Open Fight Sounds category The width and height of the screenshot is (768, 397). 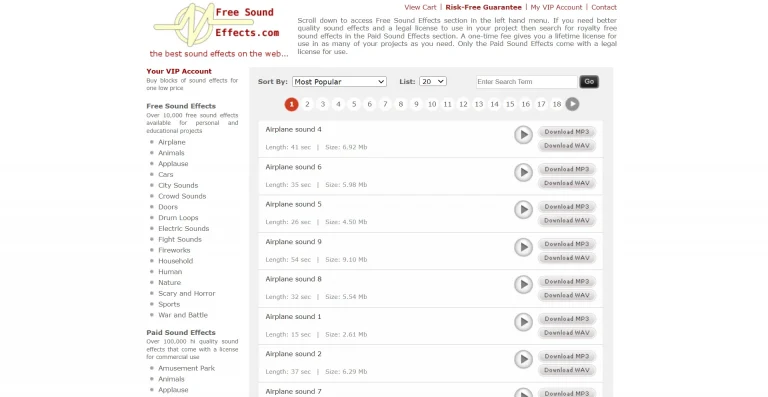[x=180, y=239]
